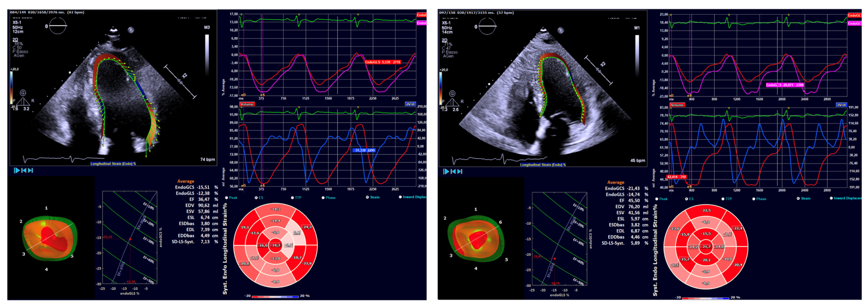This screenshot has width=868, height=307.
Task: Step to next frame in left panel
Action: point(30,170)
